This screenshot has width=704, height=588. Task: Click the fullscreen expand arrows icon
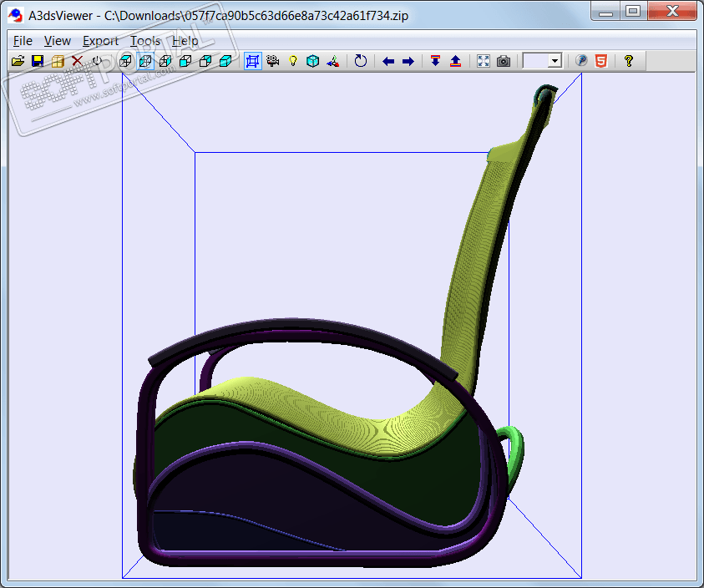(483, 61)
